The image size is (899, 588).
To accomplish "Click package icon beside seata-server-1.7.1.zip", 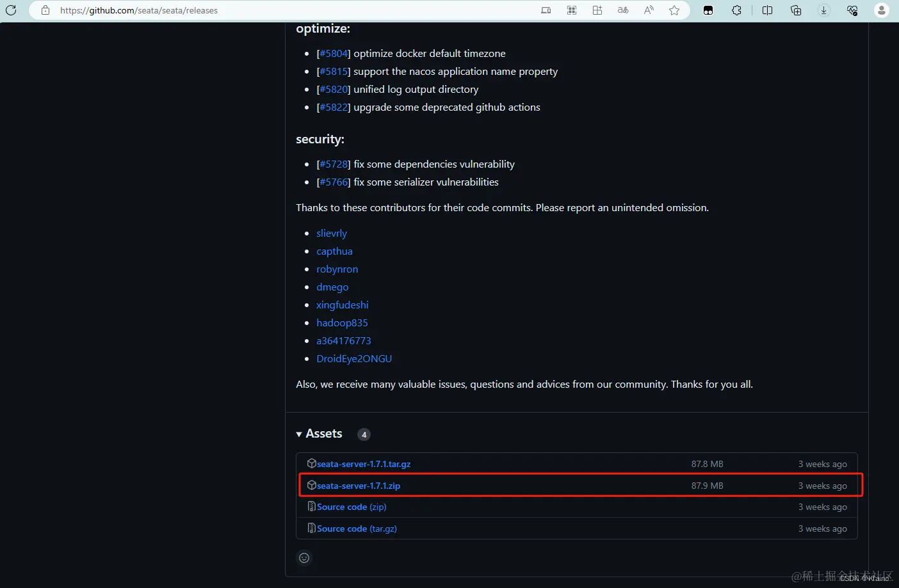I will coord(311,485).
